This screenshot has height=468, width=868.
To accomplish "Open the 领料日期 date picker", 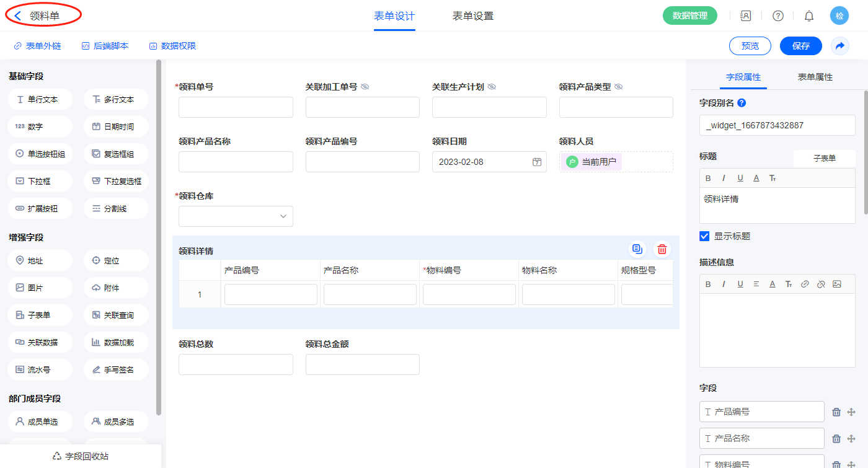I will [537, 162].
